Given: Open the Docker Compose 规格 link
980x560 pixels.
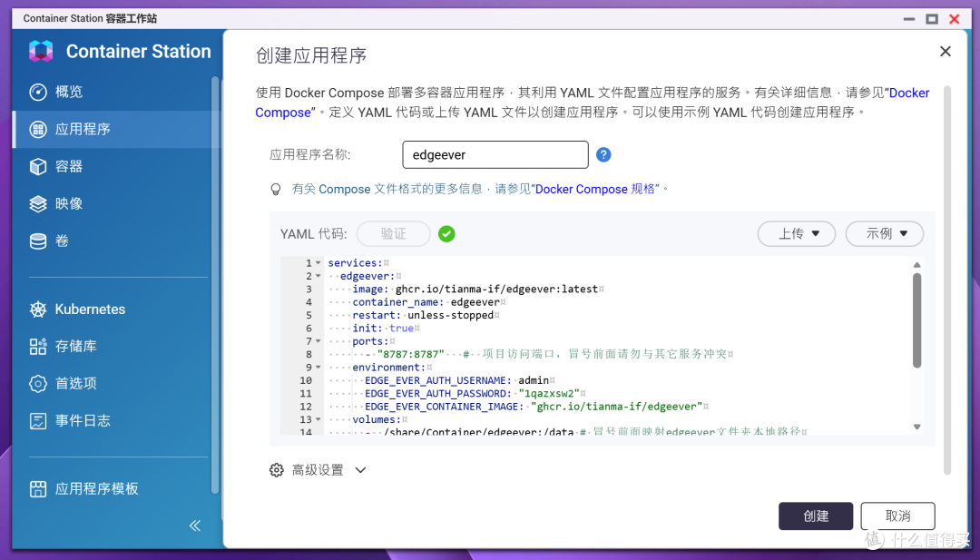Looking at the screenshot, I should (x=595, y=189).
